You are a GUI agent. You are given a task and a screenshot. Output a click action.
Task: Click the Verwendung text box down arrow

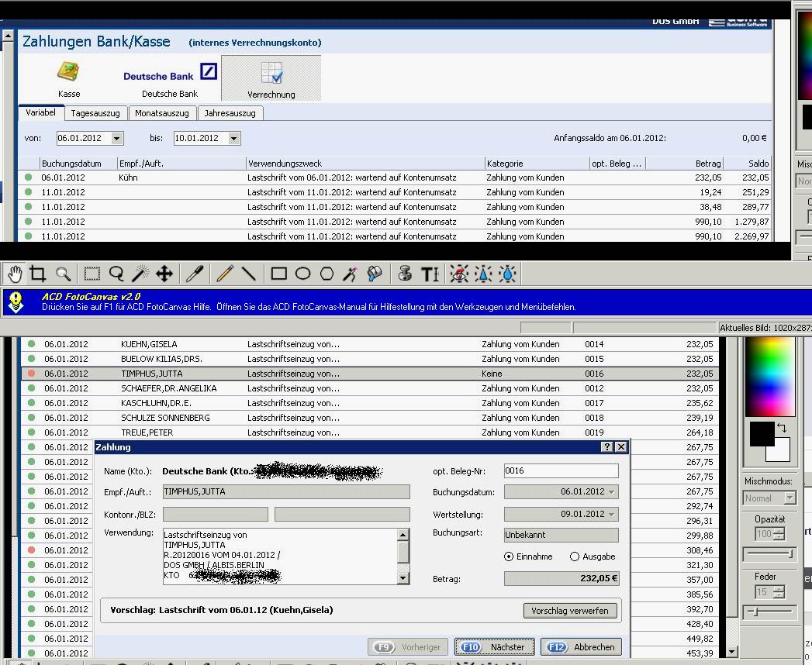coord(403,578)
